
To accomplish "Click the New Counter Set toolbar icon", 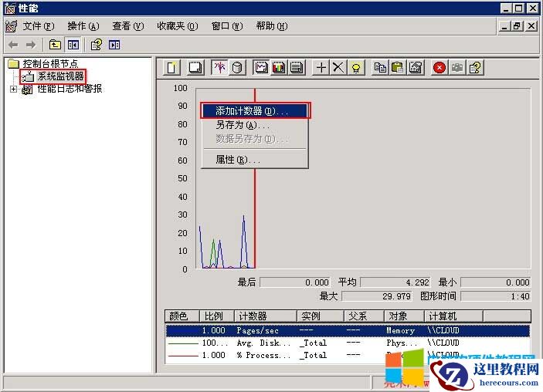I will click(x=172, y=67).
